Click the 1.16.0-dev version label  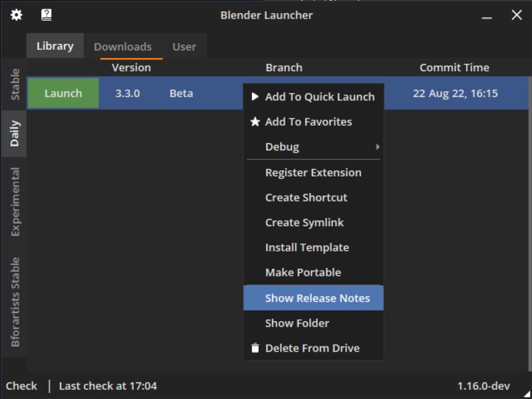(483, 386)
